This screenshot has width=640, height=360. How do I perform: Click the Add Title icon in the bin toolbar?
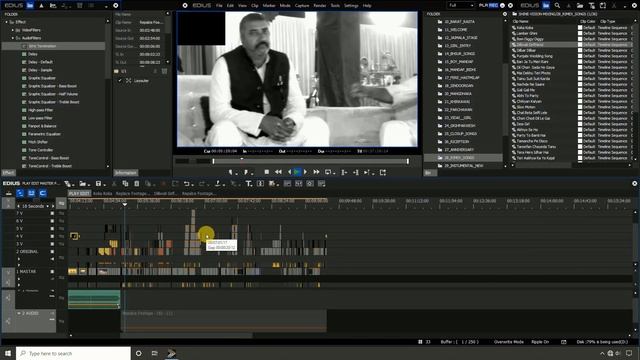point(592,5)
